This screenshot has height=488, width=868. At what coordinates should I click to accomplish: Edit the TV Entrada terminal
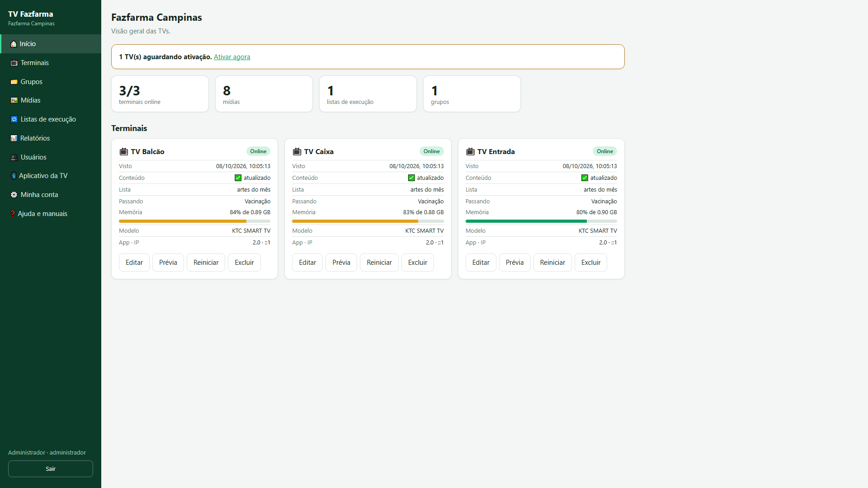click(x=481, y=263)
